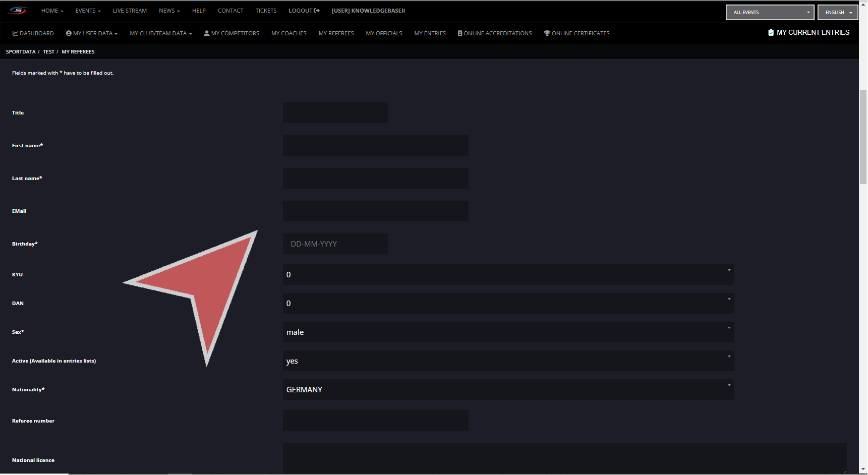Open Online Accreditations badge icon

(x=460, y=33)
